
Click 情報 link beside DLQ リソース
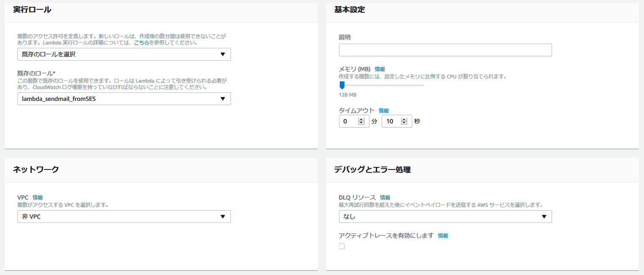(385, 197)
